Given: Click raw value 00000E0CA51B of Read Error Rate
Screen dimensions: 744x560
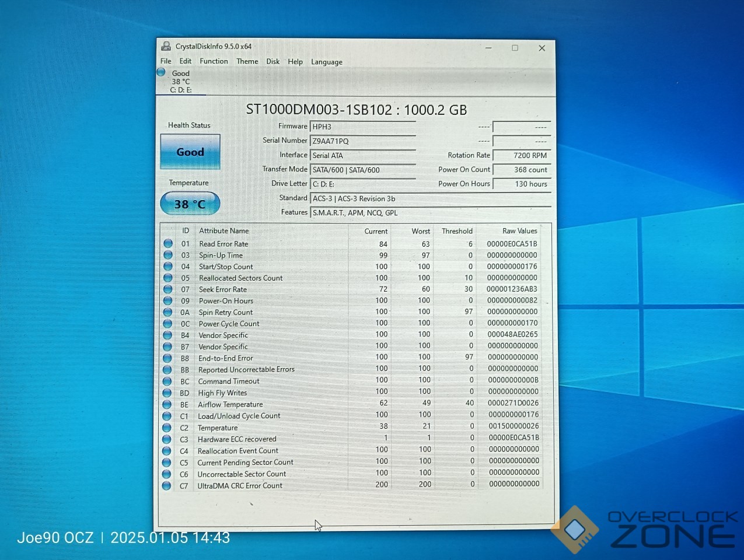Looking at the screenshot, I should click(x=512, y=244).
